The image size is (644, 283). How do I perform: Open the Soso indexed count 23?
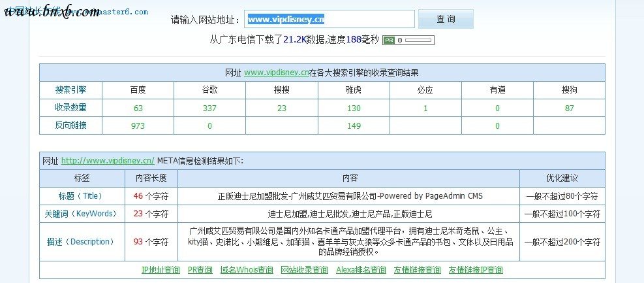point(282,108)
